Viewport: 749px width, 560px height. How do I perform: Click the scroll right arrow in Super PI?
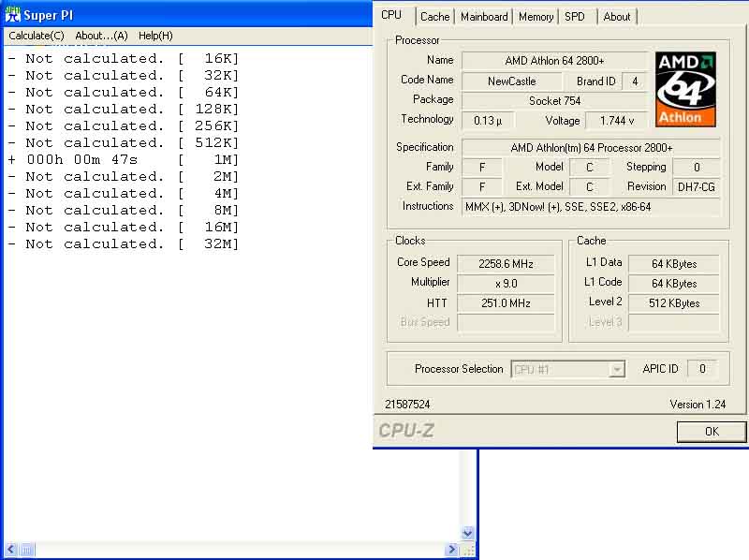click(x=451, y=550)
